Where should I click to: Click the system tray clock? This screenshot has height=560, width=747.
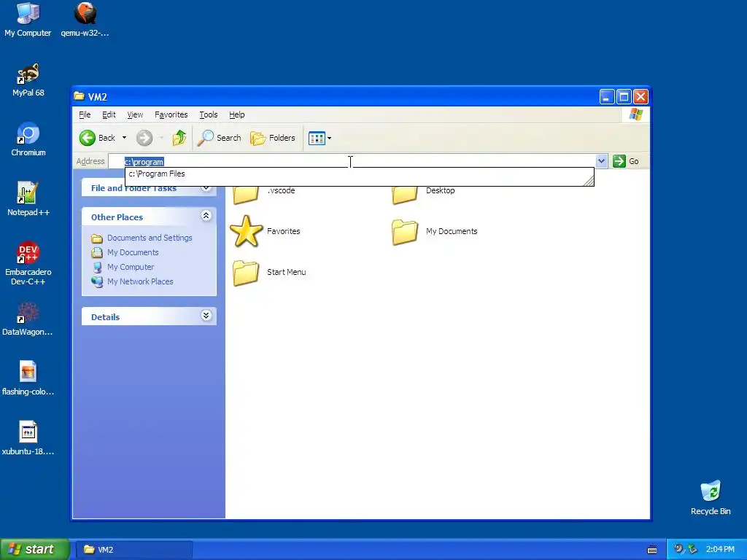click(x=720, y=550)
